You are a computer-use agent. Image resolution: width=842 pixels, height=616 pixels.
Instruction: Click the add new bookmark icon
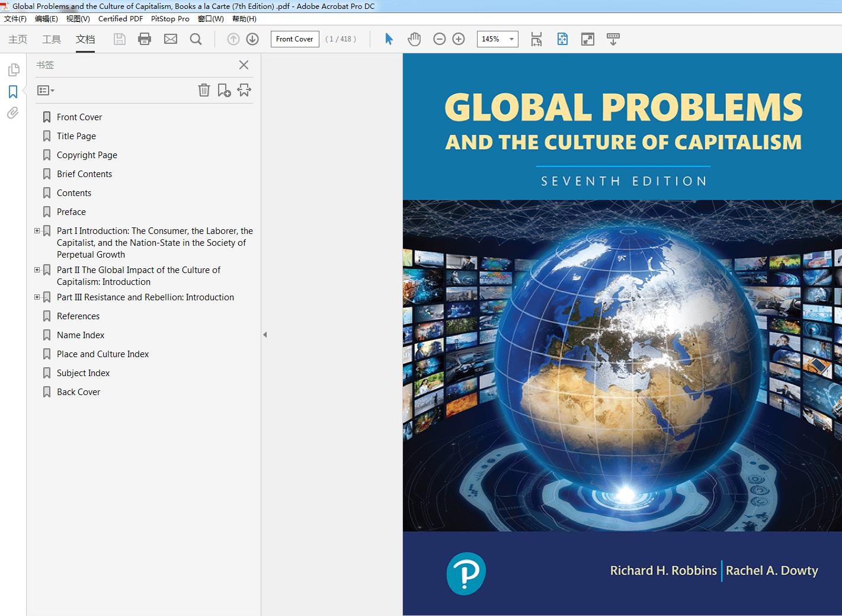coord(224,90)
